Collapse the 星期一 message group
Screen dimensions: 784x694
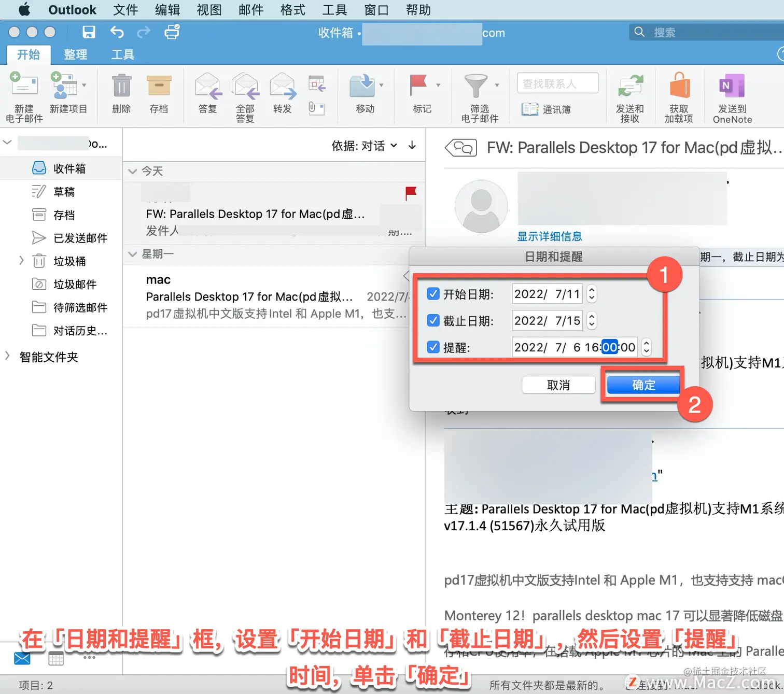(133, 254)
